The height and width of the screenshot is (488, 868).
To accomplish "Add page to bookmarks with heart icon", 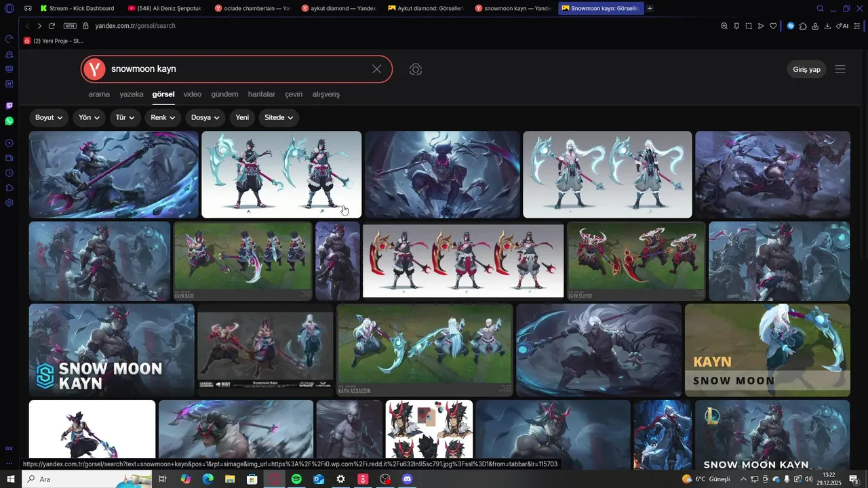I will pos(773,26).
